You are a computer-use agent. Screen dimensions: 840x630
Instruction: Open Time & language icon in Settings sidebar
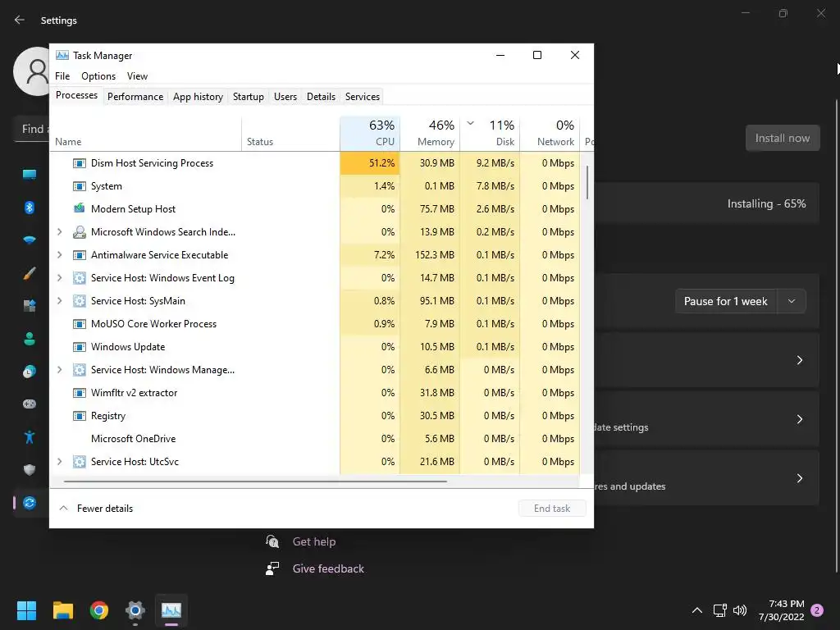(30, 372)
